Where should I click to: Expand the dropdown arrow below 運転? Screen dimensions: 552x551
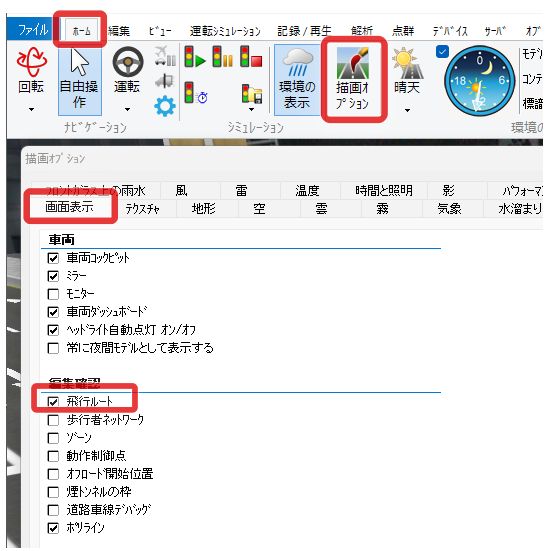click(x=127, y=109)
